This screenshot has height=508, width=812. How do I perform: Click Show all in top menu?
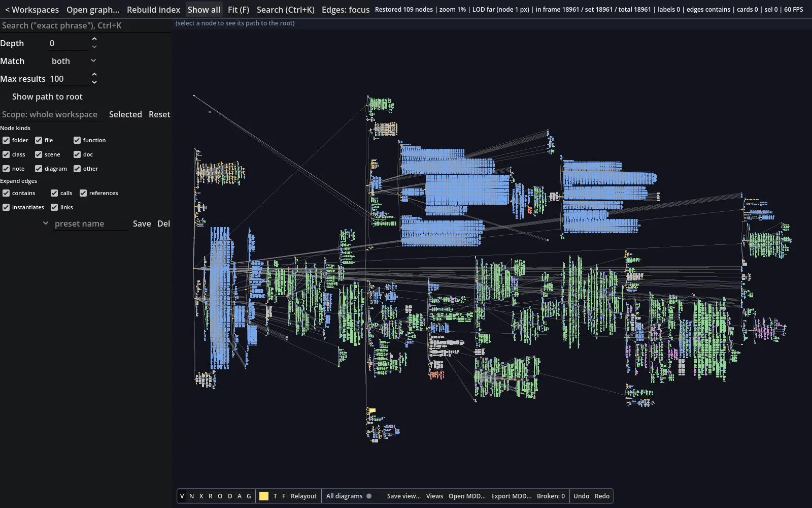(204, 10)
